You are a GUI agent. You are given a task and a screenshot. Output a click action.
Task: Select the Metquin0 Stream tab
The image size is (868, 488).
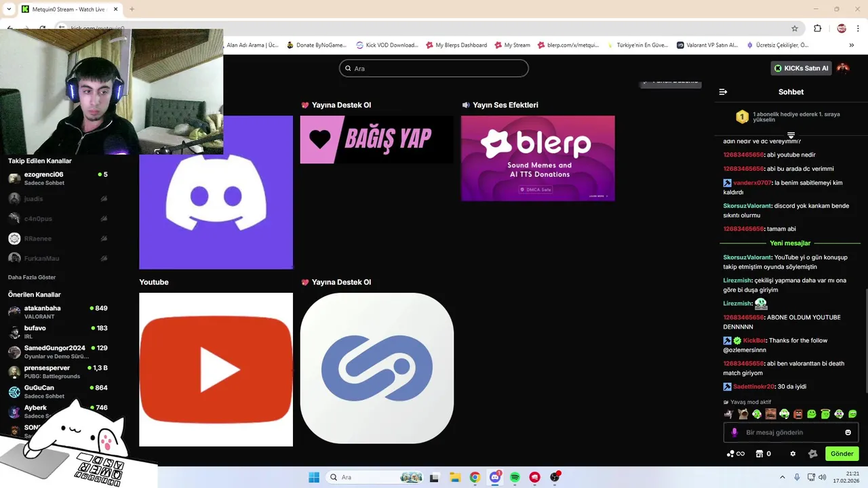pyautogui.click(x=69, y=9)
